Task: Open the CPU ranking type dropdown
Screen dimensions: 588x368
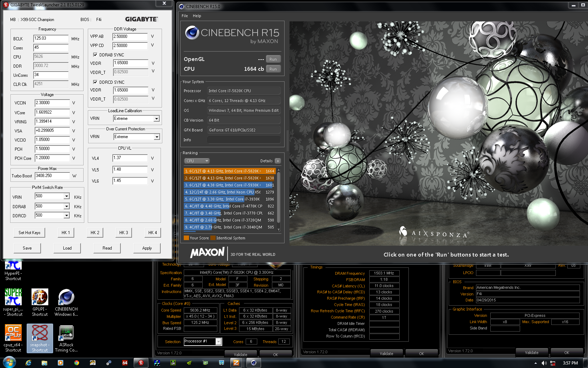Action: 197,161
